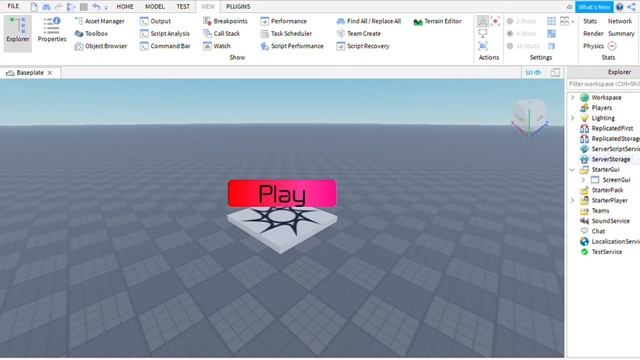Open Script Analysis
The width and height of the screenshot is (640, 360).
coord(165,33)
